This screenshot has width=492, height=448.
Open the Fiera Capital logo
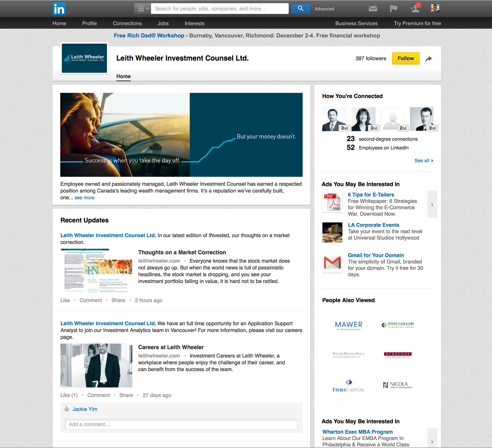(348, 385)
